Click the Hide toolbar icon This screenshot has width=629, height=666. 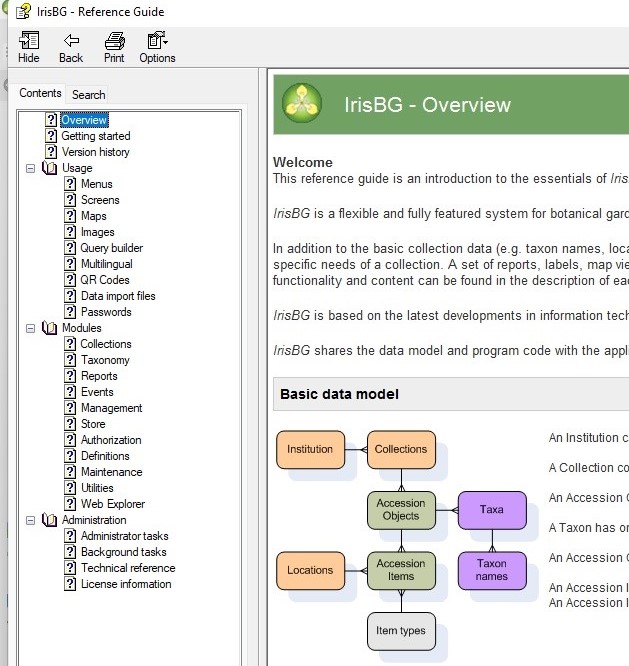click(x=29, y=41)
